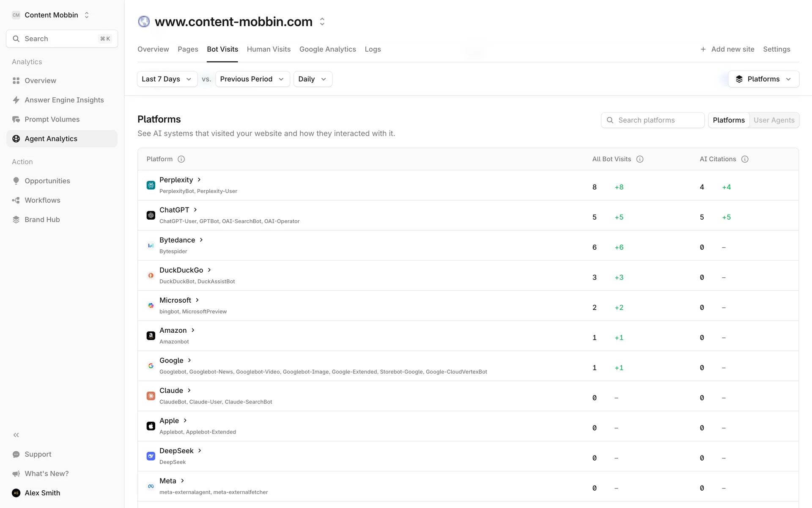Click the Claude platform logo icon
This screenshot has height=508, width=812.
pyautogui.click(x=151, y=396)
